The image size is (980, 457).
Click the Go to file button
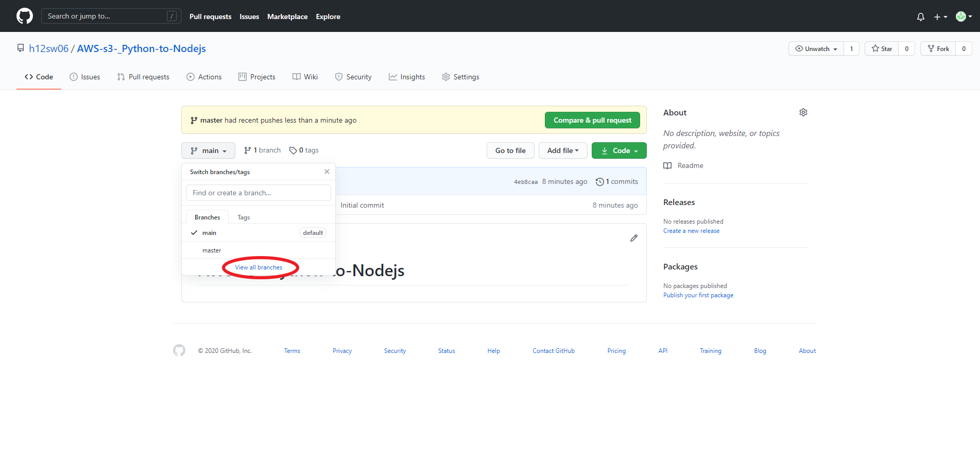point(510,150)
